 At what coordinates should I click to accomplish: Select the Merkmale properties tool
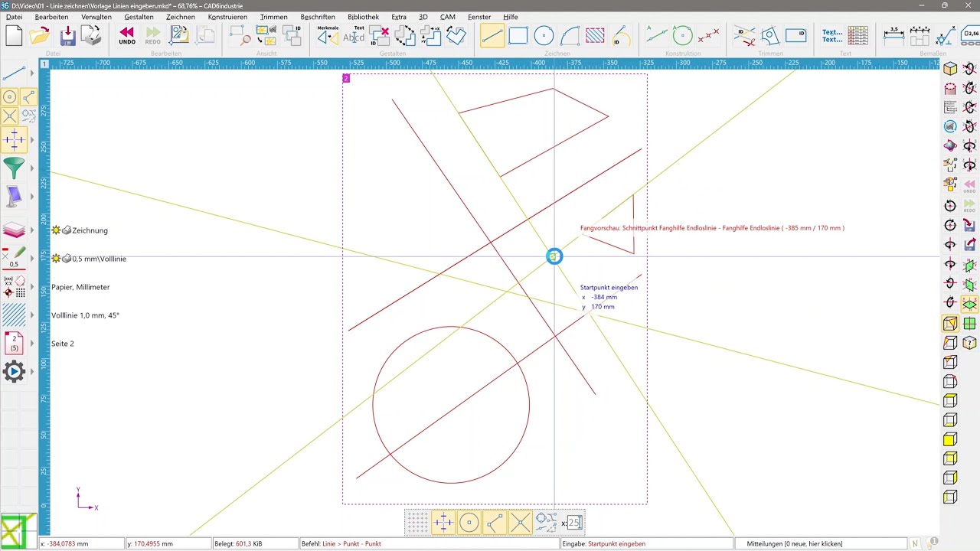(328, 35)
